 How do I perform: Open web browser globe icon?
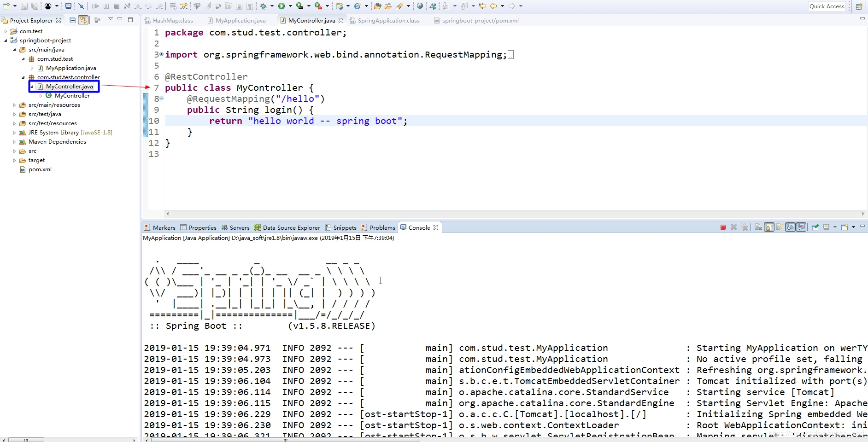(x=420, y=6)
